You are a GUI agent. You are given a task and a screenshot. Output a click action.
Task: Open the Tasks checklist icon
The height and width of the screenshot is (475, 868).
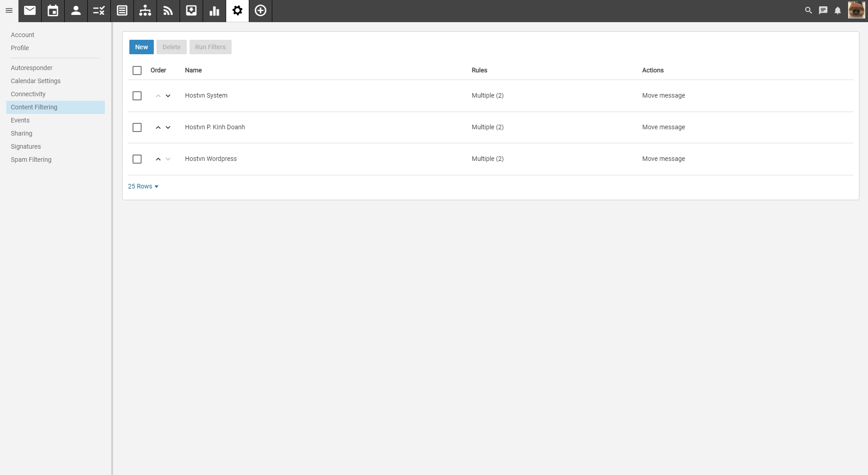[x=99, y=10]
